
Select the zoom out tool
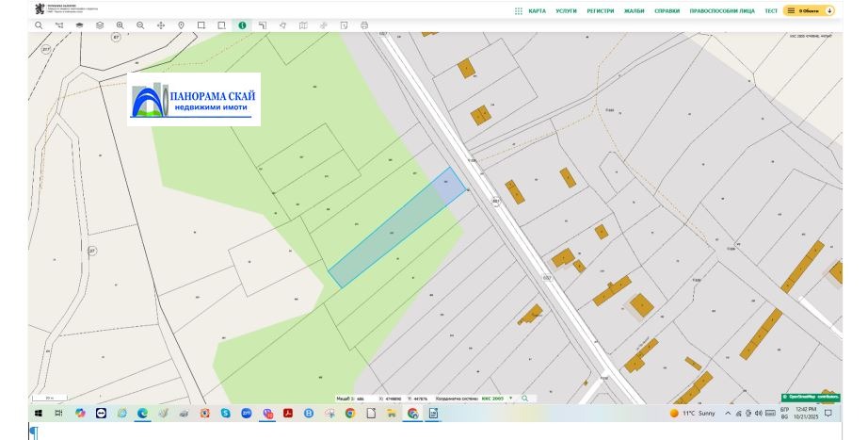(140, 24)
